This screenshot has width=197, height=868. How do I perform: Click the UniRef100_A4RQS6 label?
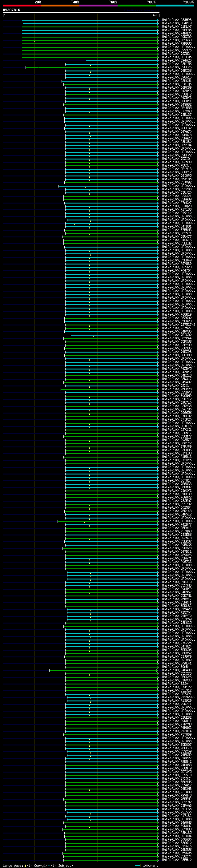[177, 33]
